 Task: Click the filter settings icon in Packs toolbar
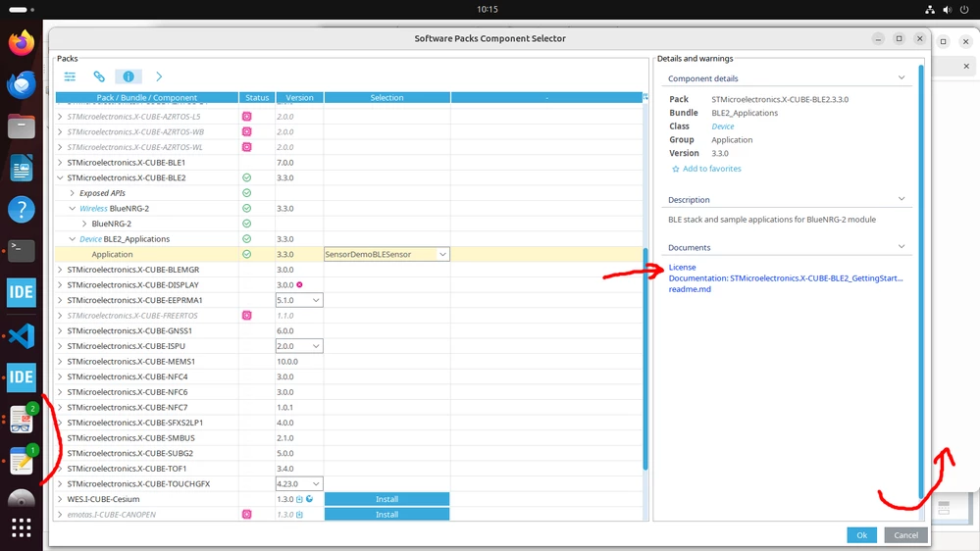click(x=70, y=76)
